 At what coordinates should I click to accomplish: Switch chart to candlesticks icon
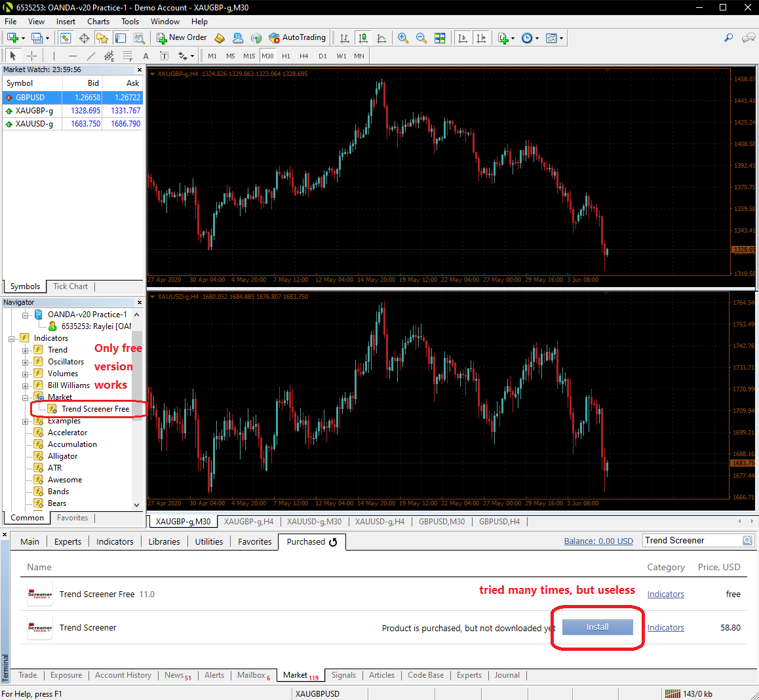(x=362, y=38)
